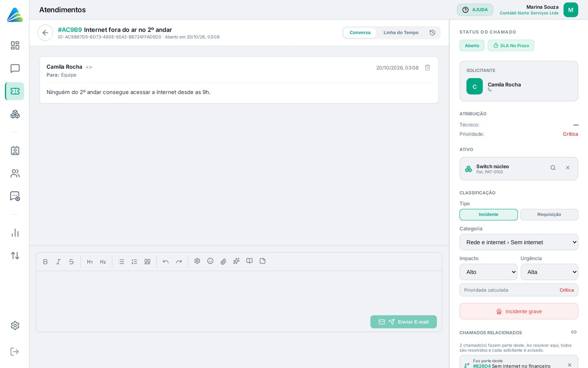Click the Camila Rocha requester card
Viewport: 588px width, 368px height.
(519, 81)
